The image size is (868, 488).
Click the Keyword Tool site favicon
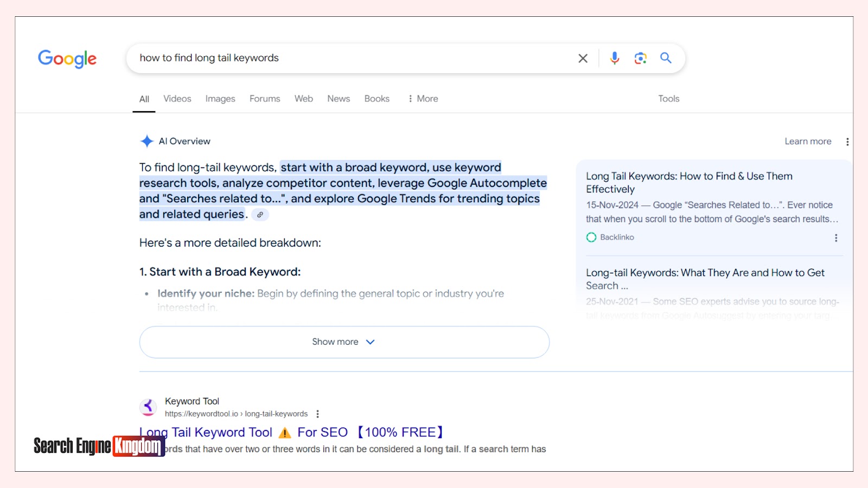[x=148, y=407]
